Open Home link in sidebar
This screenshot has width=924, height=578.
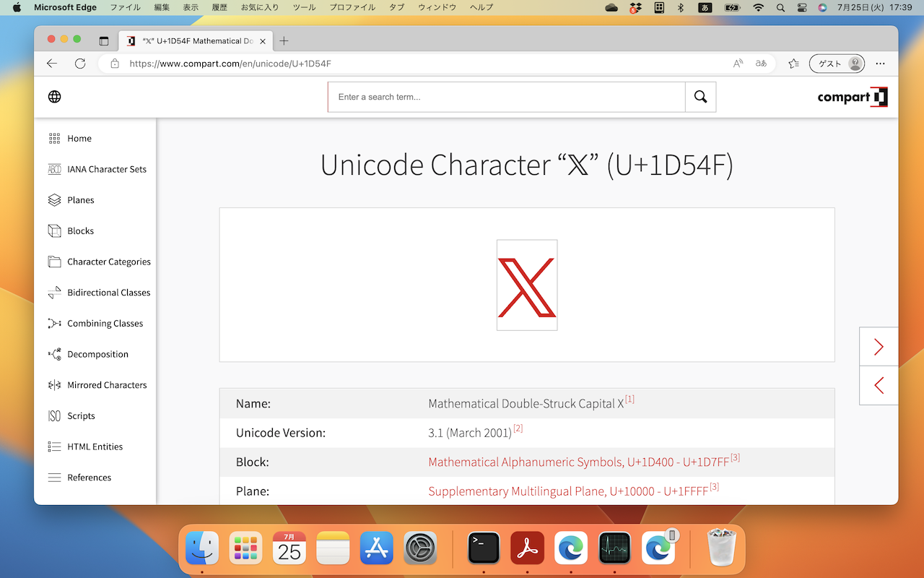(79, 139)
